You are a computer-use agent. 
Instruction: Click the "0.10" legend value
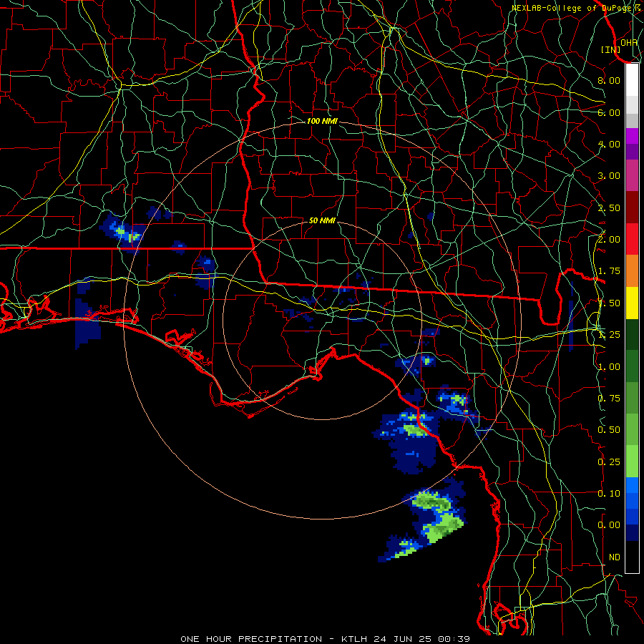click(609, 494)
